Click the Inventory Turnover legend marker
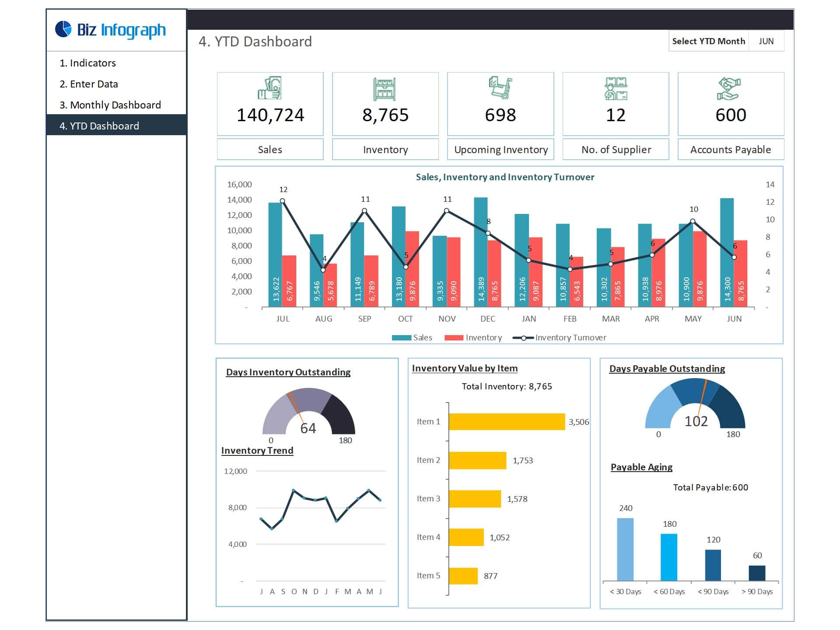This screenshot has height=630, width=840. (x=523, y=338)
